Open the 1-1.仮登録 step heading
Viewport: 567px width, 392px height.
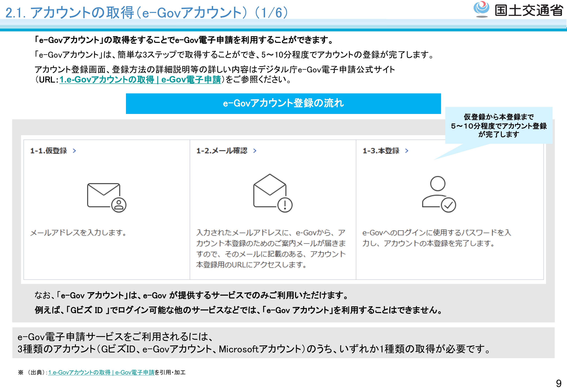tap(49, 151)
